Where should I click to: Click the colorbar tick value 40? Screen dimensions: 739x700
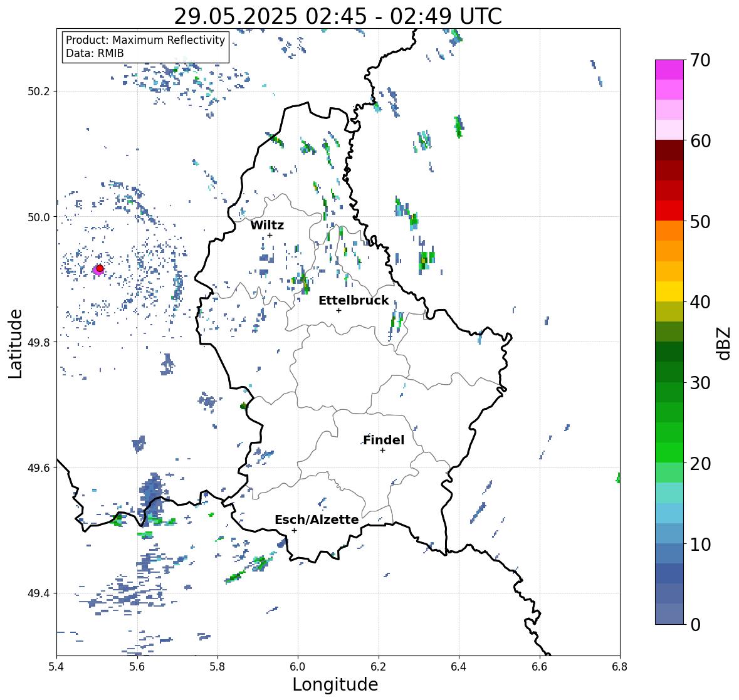700,302
